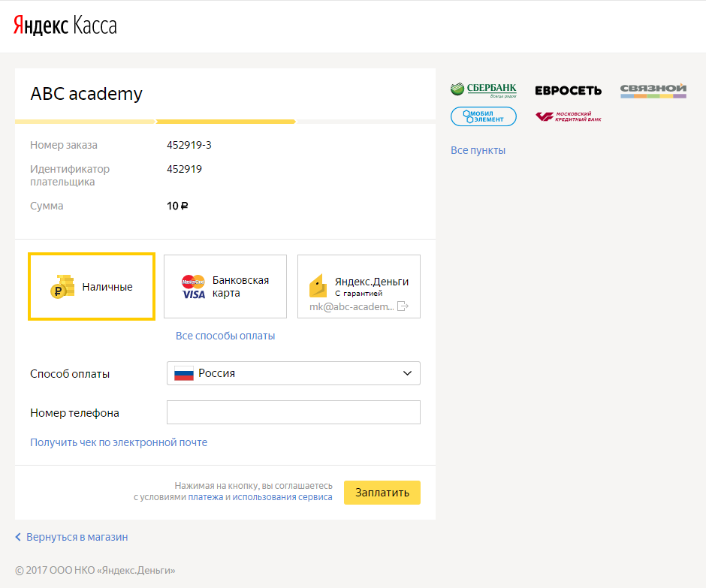
Task: Click the Евросеть logo
Action: coord(569,91)
